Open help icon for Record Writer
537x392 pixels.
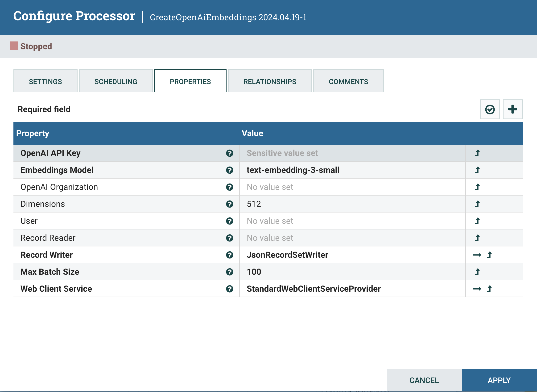point(229,255)
